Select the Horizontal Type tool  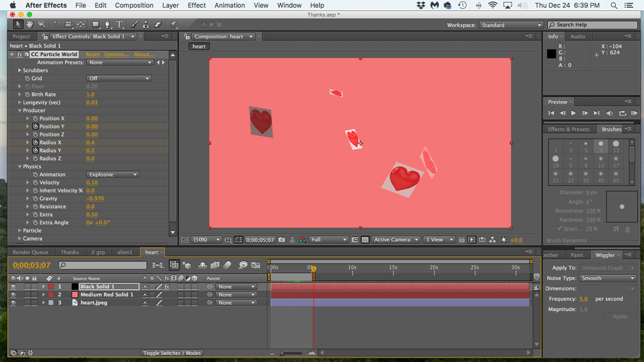(120, 24)
